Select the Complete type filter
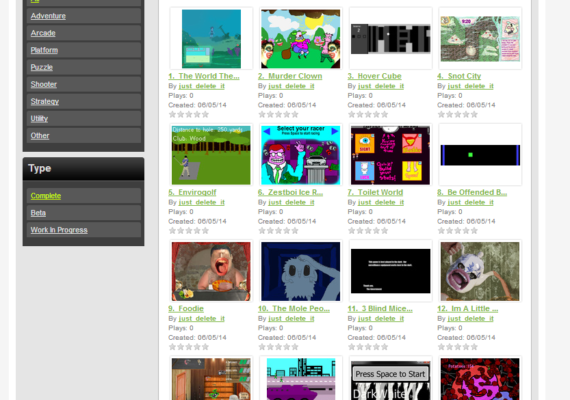The image size is (570, 400). (45, 196)
